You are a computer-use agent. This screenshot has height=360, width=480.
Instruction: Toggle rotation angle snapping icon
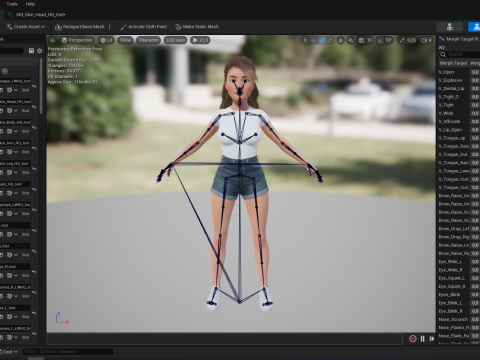tap(380, 40)
